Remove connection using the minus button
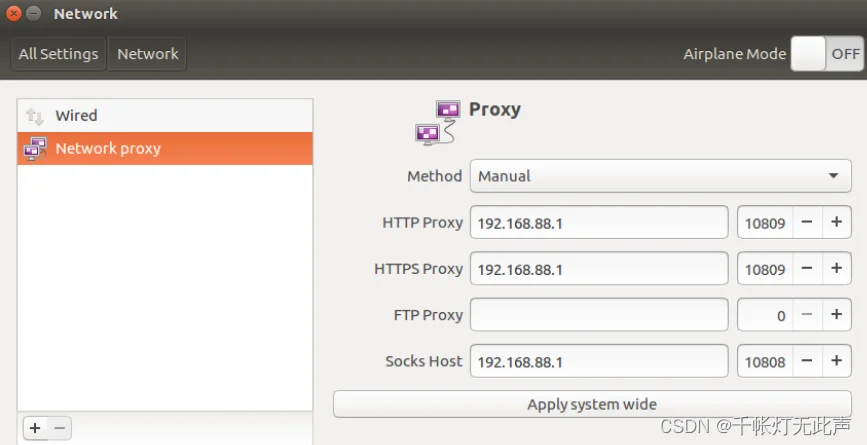 [x=59, y=428]
